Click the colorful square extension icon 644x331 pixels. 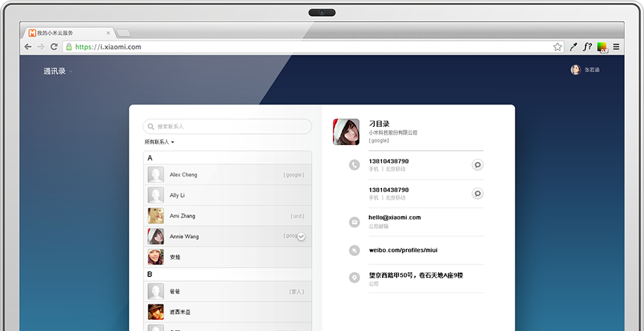click(x=602, y=47)
